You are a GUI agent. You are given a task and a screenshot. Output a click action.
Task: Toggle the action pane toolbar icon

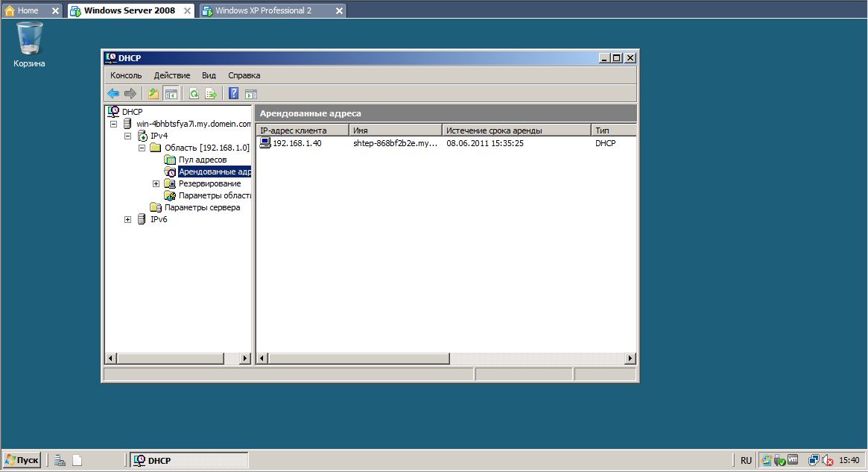(251, 94)
